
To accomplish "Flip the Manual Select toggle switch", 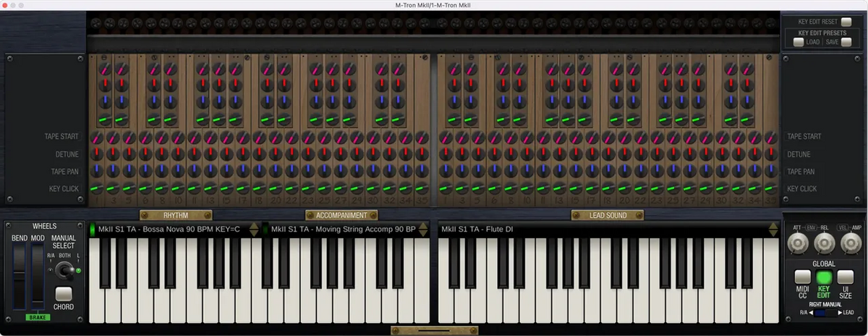I will coord(64,270).
